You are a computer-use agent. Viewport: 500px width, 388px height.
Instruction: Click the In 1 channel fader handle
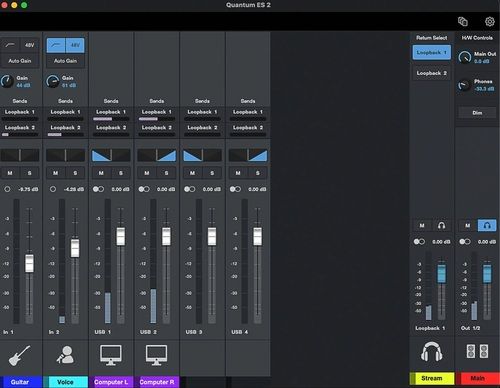pyautogui.click(x=29, y=263)
